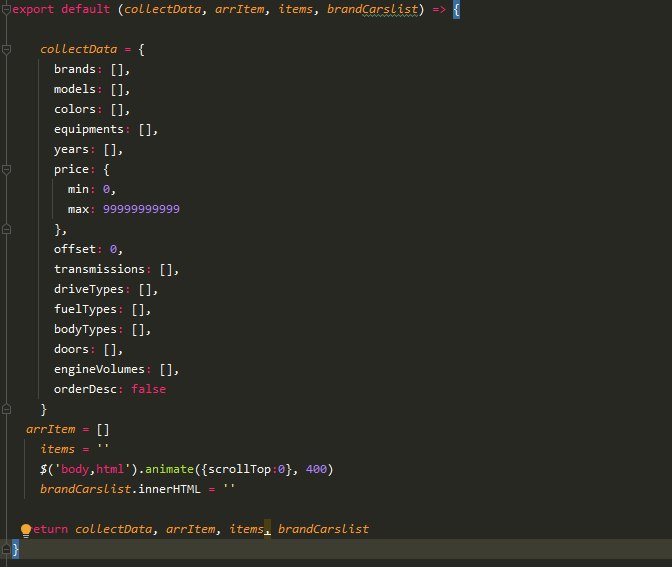Click the false value of orderDesc

tap(148, 389)
